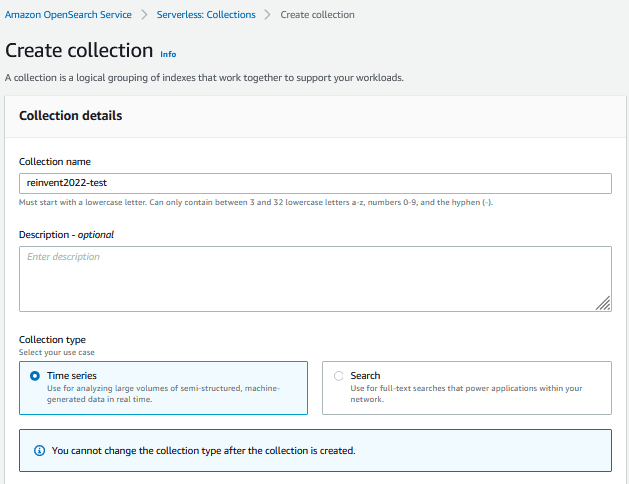Screen dimensions: 629x484
Task: Click the 'Create collection' page heading
Action: pyautogui.click(x=79, y=50)
